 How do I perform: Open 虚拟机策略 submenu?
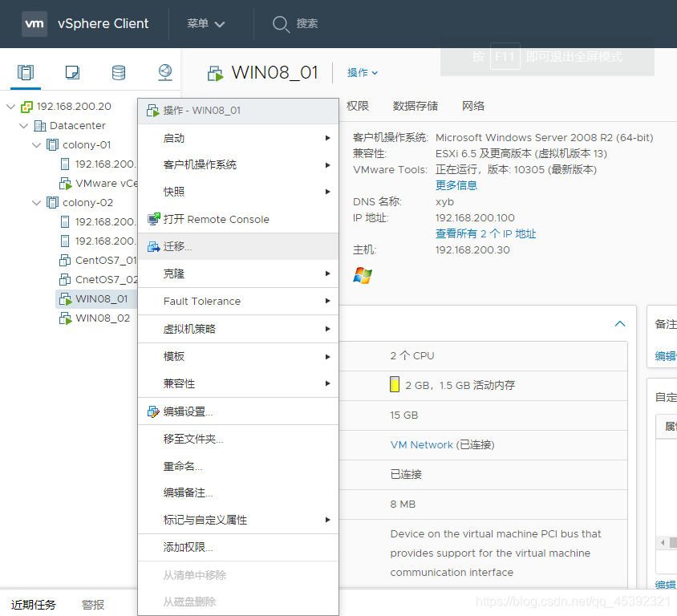tap(238, 329)
